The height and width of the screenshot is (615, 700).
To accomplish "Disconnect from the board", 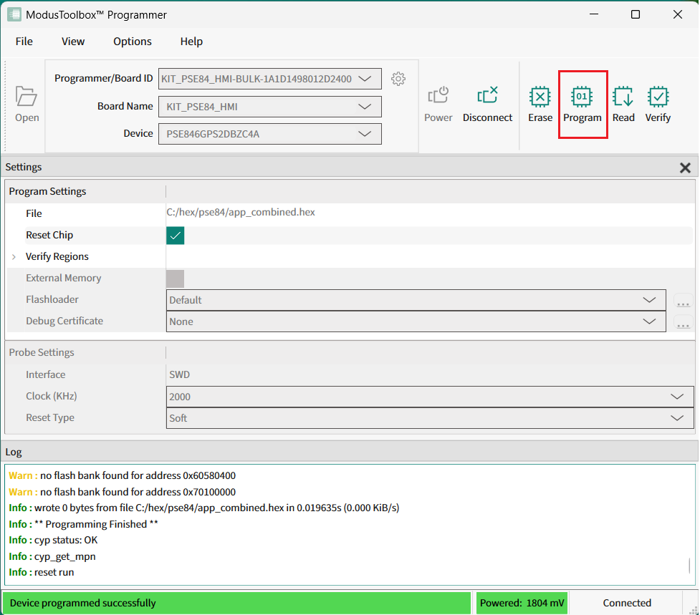I will [x=487, y=105].
